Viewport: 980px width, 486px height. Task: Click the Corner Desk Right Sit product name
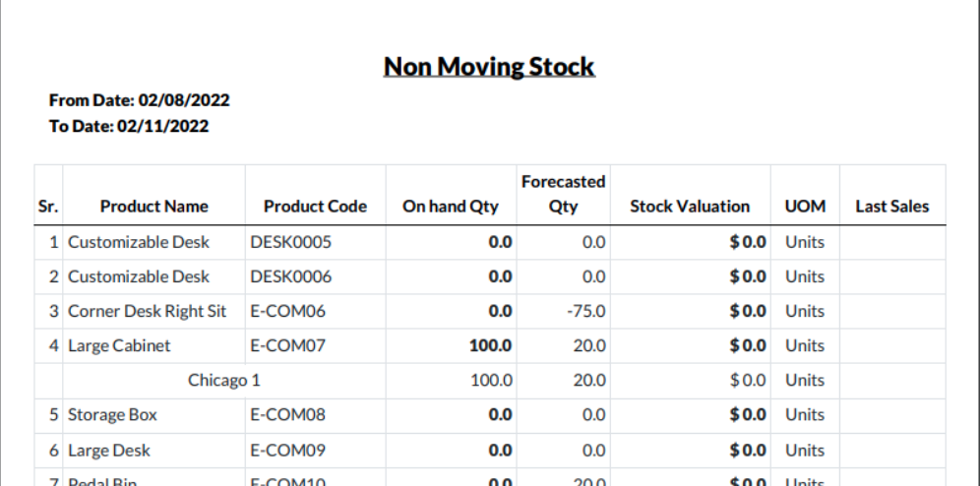[147, 311]
